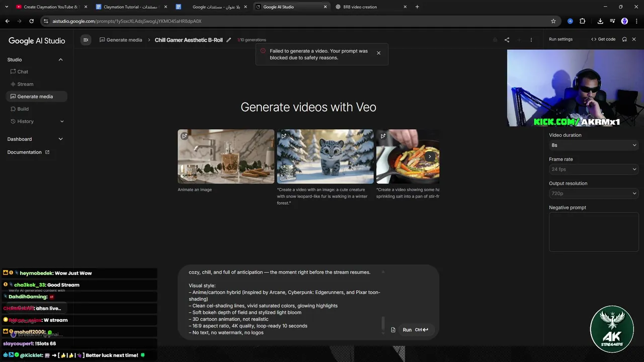Reload the page
The height and width of the screenshot is (362, 644).
point(31,21)
